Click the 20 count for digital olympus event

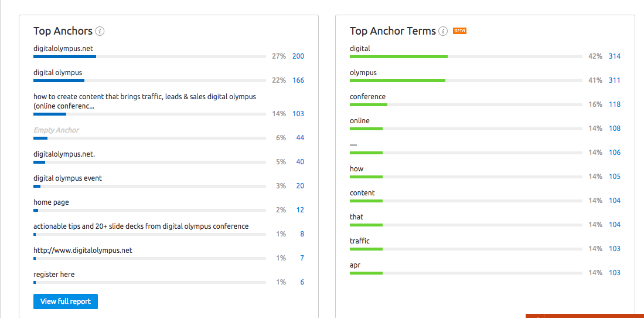[300, 186]
